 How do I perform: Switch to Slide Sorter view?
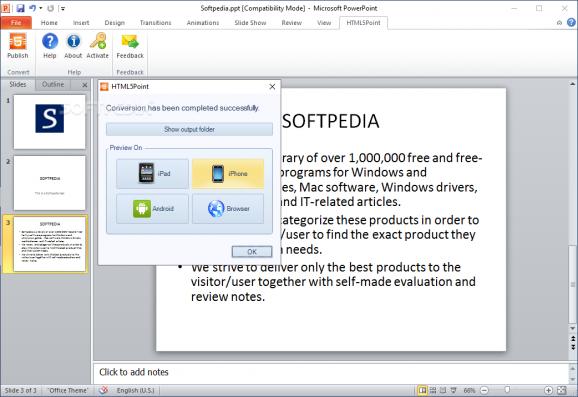tap(433, 390)
